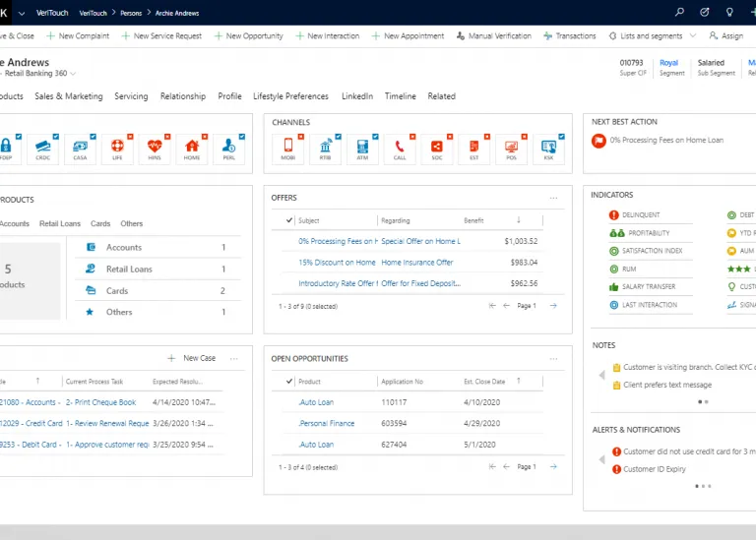Open Open Opportunities panel ellipsis menu
The width and height of the screenshot is (756, 540).
click(554, 359)
